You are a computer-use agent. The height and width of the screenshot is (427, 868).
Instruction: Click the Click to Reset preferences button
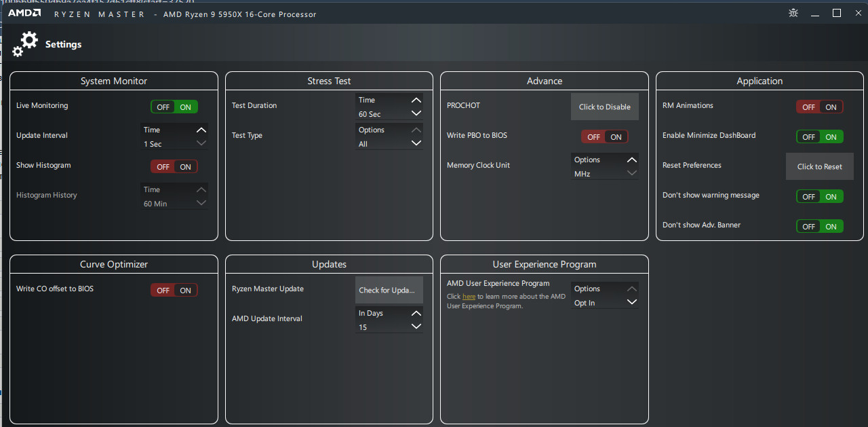tap(820, 166)
